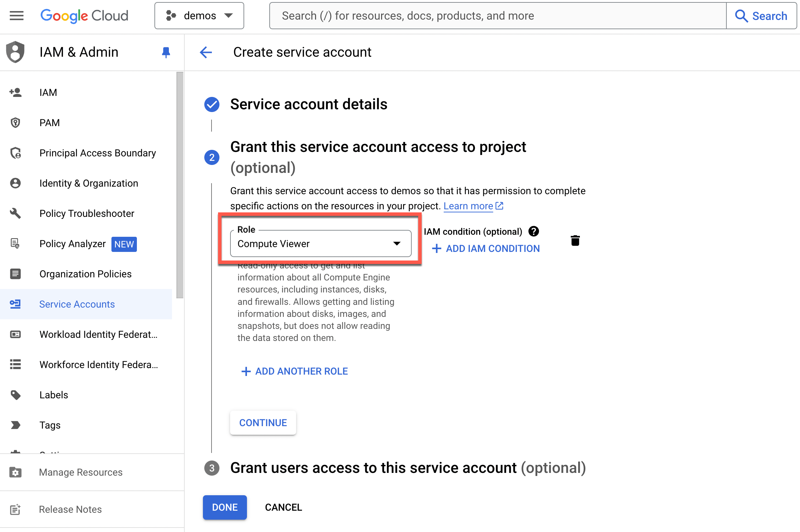Click the IAM menu icon
The image size is (800, 532).
click(x=15, y=92)
